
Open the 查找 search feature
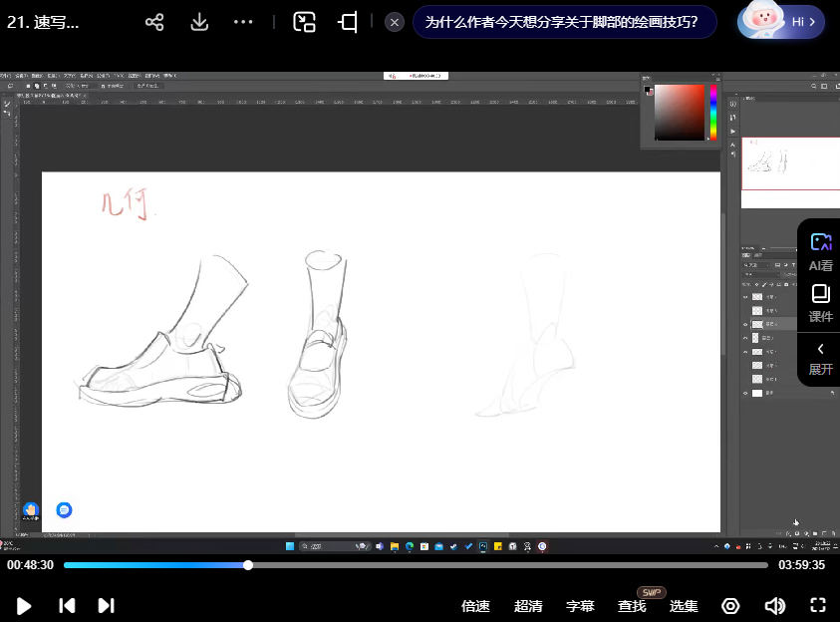[x=632, y=605]
